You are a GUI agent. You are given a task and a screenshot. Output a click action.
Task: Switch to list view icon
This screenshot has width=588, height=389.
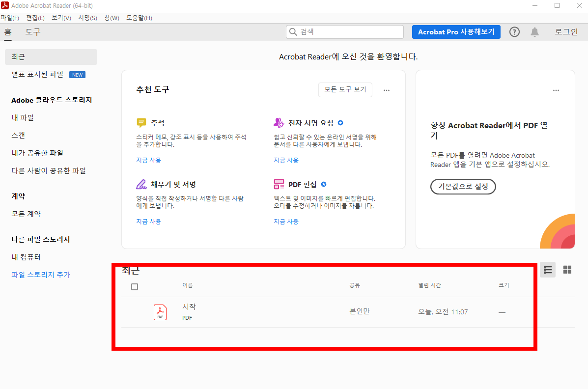[x=548, y=270]
